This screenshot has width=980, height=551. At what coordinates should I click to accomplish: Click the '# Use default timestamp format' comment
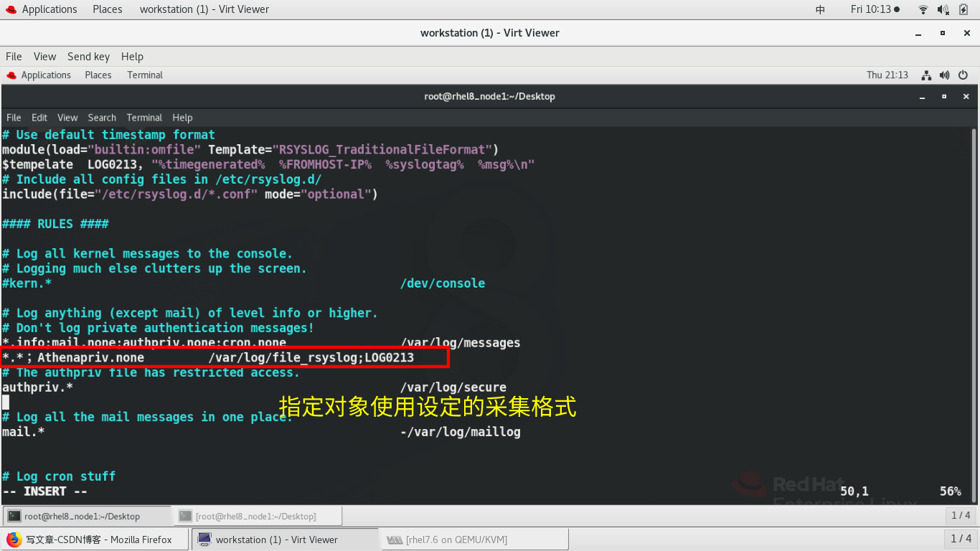(108, 135)
